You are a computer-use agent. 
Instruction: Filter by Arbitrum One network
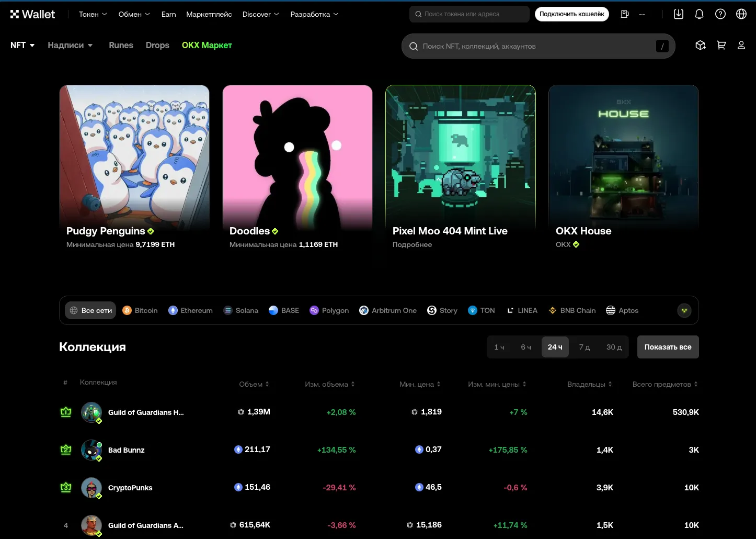pyautogui.click(x=388, y=310)
